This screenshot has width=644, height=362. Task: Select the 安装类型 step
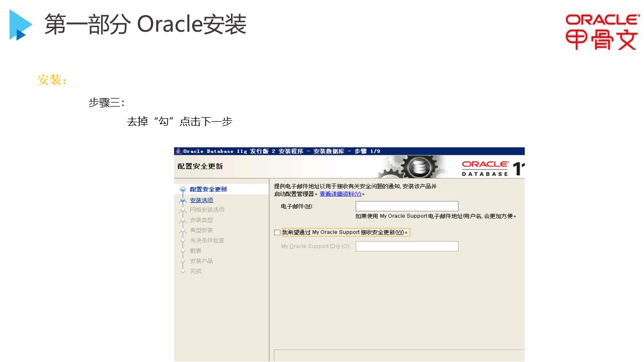(202, 220)
